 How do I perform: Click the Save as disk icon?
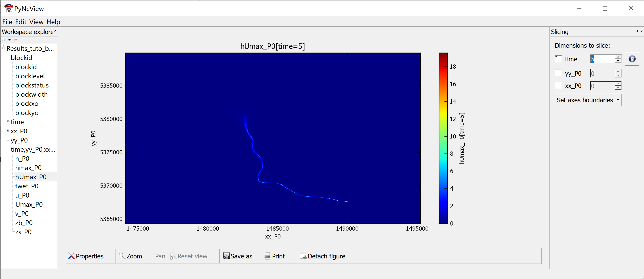pyautogui.click(x=226, y=256)
